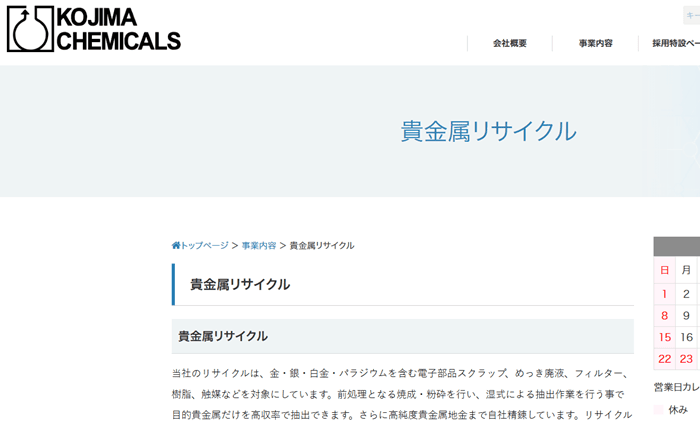Image resolution: width=700 pixels, height=424 pixels.
Task: Pick day 8 in the calendar
Action: [665, 316]
